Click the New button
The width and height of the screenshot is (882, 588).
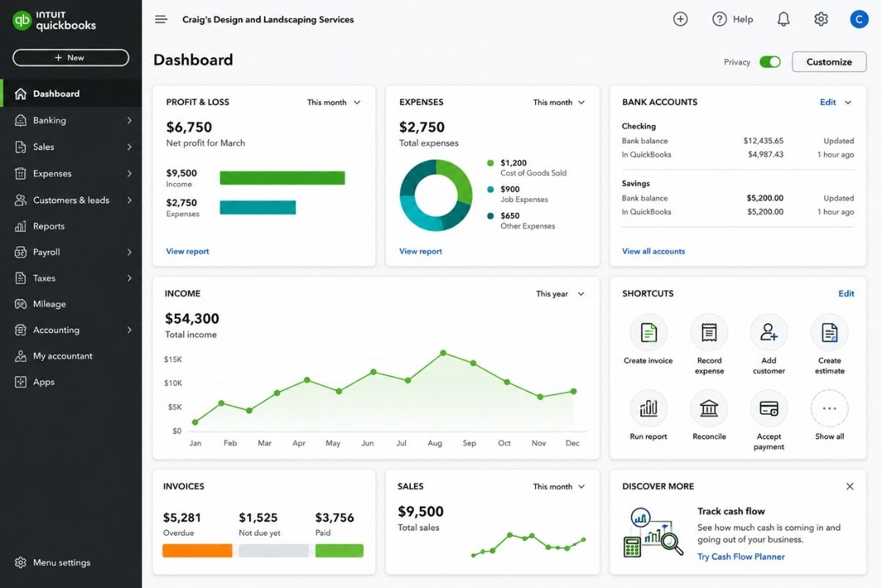[x=71, y=57]
